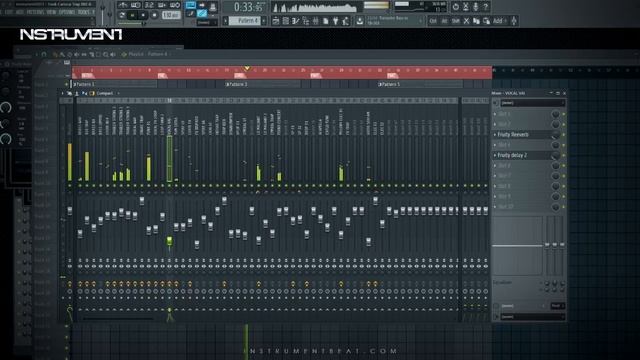
Task: Open the FILE menu
Action: point(1,12)
